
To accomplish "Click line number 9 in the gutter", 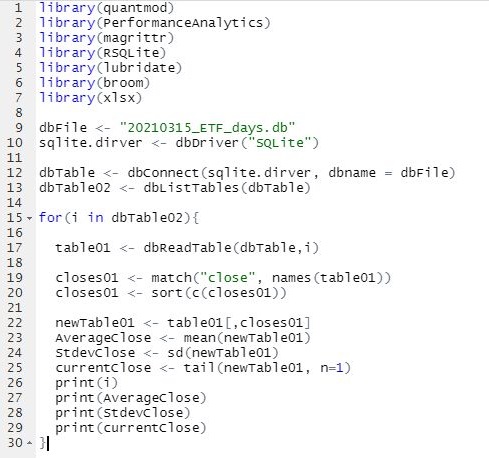I will click(18, 127).
